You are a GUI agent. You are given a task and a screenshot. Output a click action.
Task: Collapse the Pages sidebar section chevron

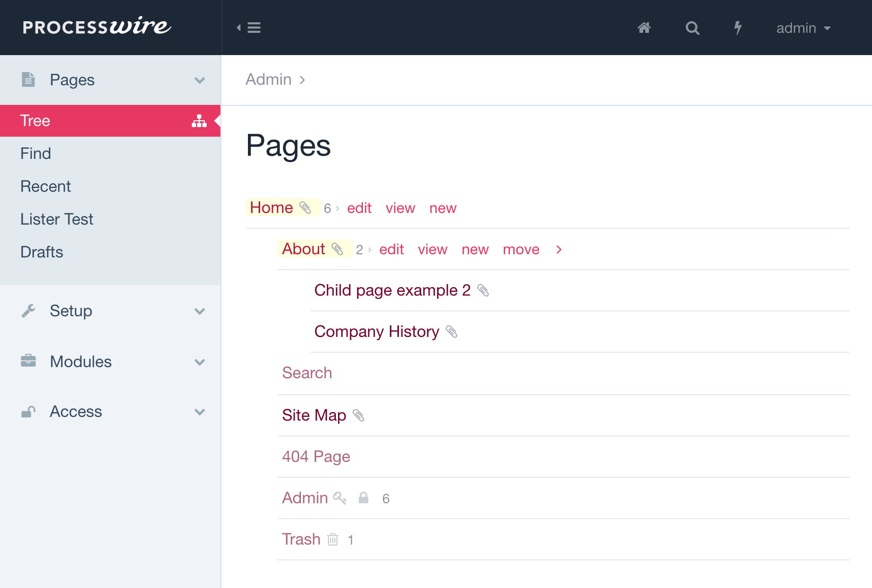[x=200, y=81]
